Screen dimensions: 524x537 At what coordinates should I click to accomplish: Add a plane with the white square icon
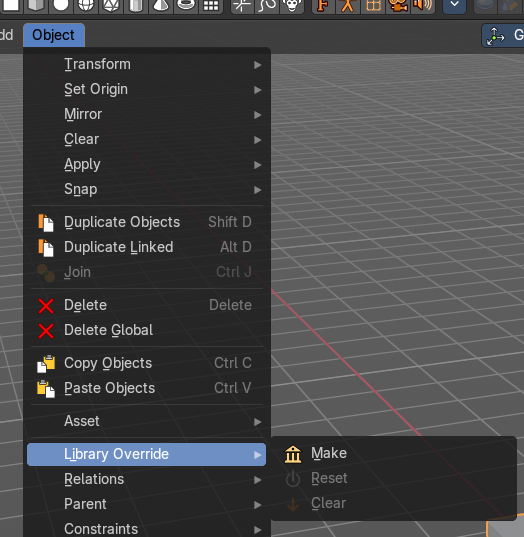pos(11,5)
